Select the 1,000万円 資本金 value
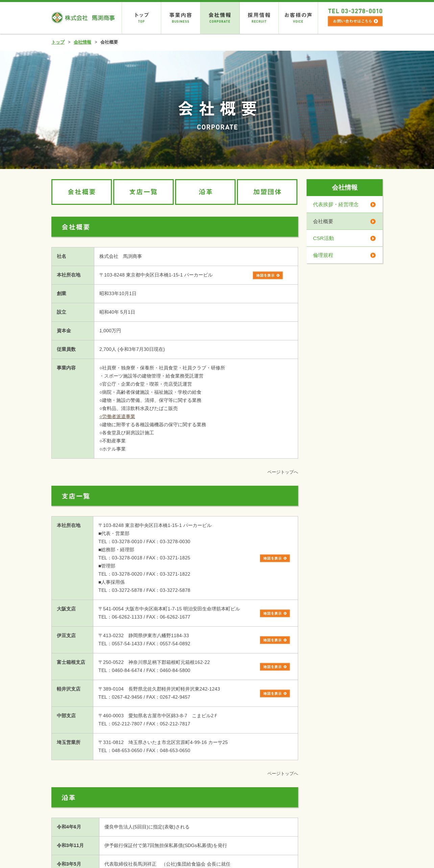This screenshot has width=434, height=868. (110, 331)
